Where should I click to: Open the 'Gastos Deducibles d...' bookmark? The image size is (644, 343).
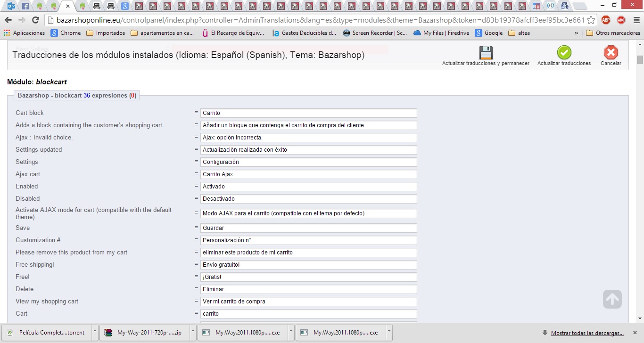[305, 33]
